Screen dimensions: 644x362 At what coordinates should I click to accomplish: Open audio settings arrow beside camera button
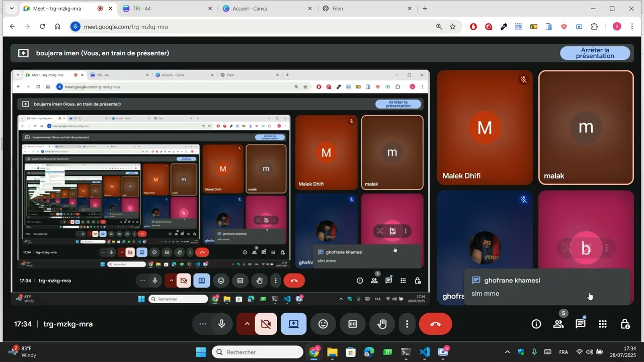pos(247,324)
